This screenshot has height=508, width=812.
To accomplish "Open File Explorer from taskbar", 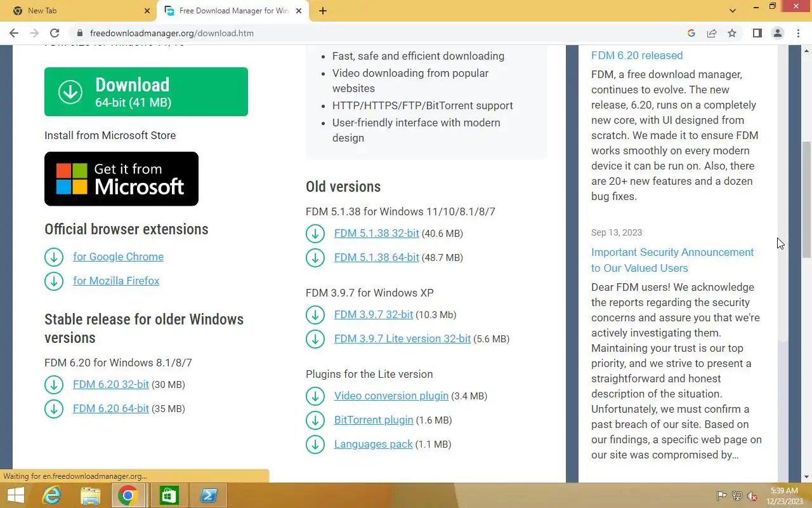I will [x=91, y=495].
